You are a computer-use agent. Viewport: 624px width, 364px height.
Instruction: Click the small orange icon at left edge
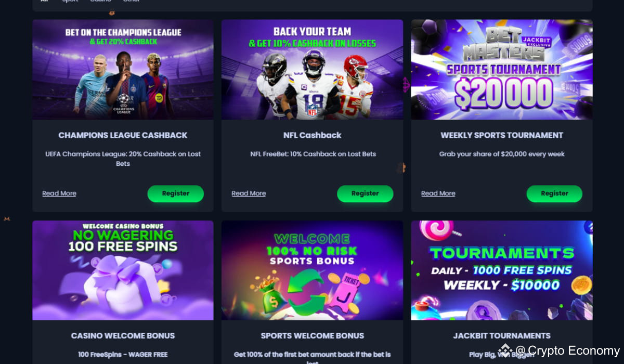coord(7,219)
